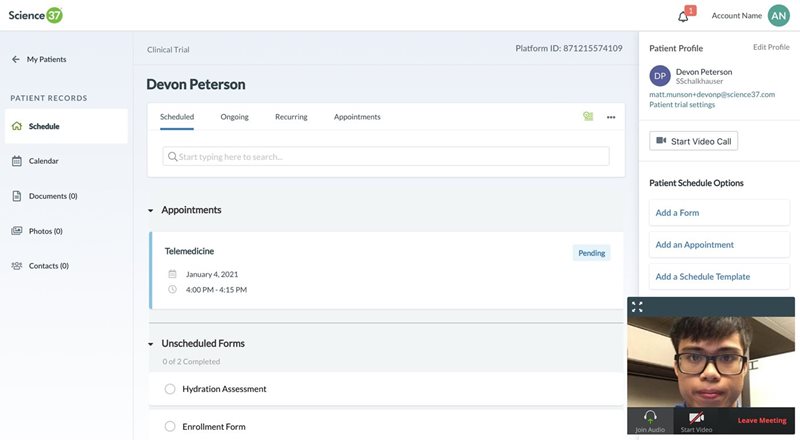Open the notifications bell icon
This screenshot has height=440, width=800.
coord(684,16)
